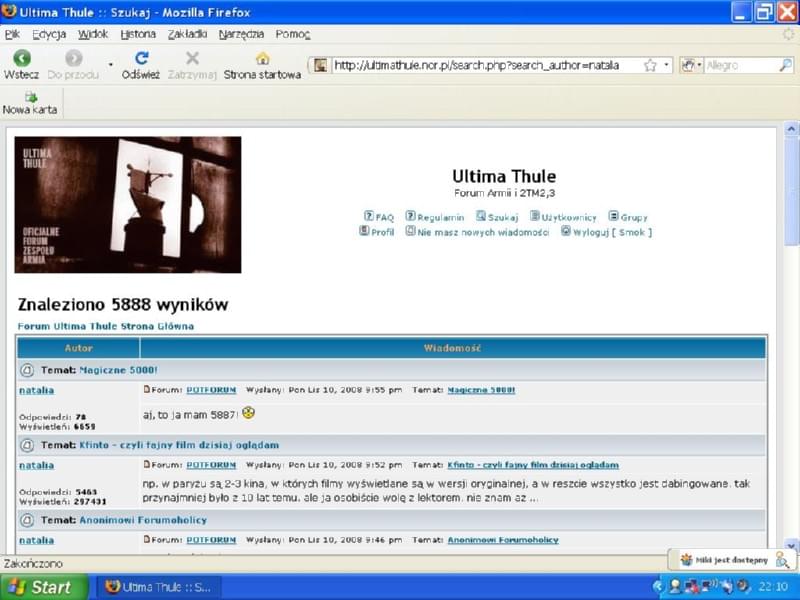Click the post icon before Forum in the 9:52 pm row

click(147, 465)
